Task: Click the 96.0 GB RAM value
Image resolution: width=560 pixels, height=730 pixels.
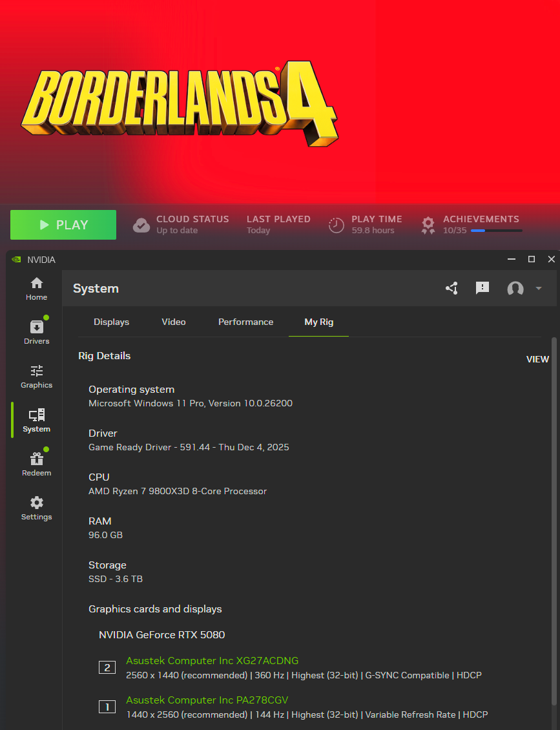Action: pyautogui.click(x=106, y=536)
